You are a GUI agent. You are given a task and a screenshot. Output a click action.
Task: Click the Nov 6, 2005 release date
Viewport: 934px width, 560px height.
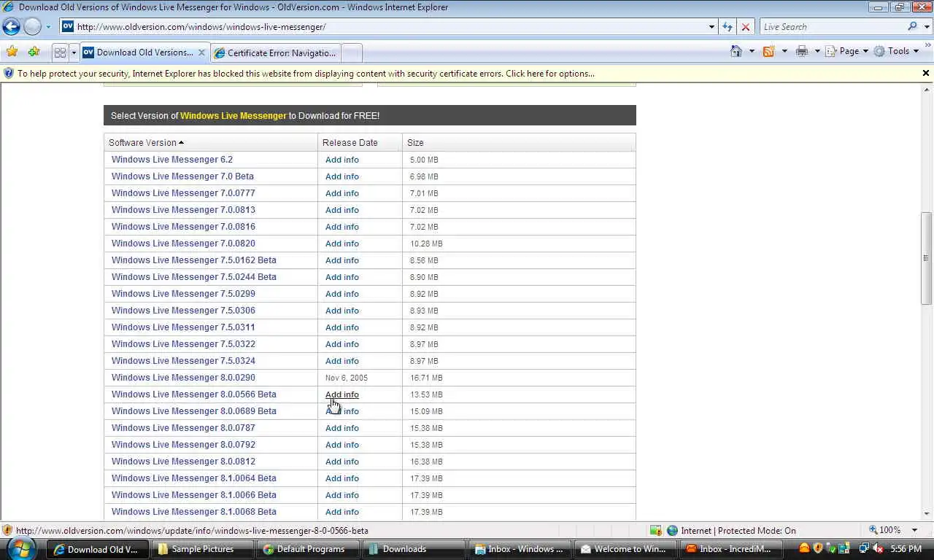[347, 378]
